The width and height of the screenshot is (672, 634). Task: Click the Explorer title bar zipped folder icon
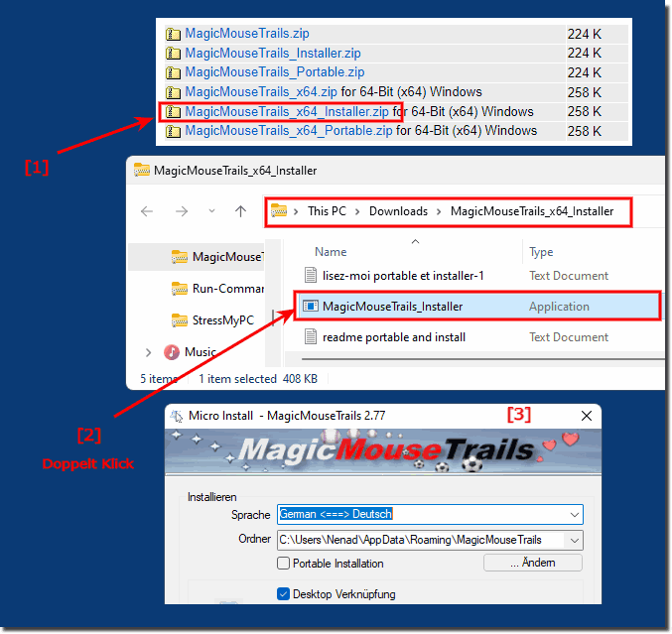(x=141, y=170)
